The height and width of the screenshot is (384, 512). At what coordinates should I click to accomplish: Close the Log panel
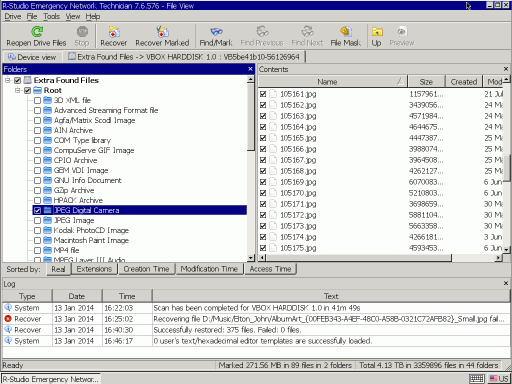click(506, 283)
